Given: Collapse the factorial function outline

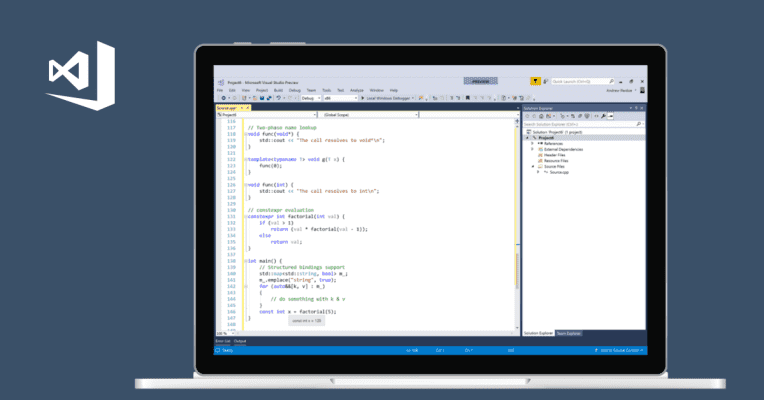Looking at the screenshot, I should click(x=245, y=216).
